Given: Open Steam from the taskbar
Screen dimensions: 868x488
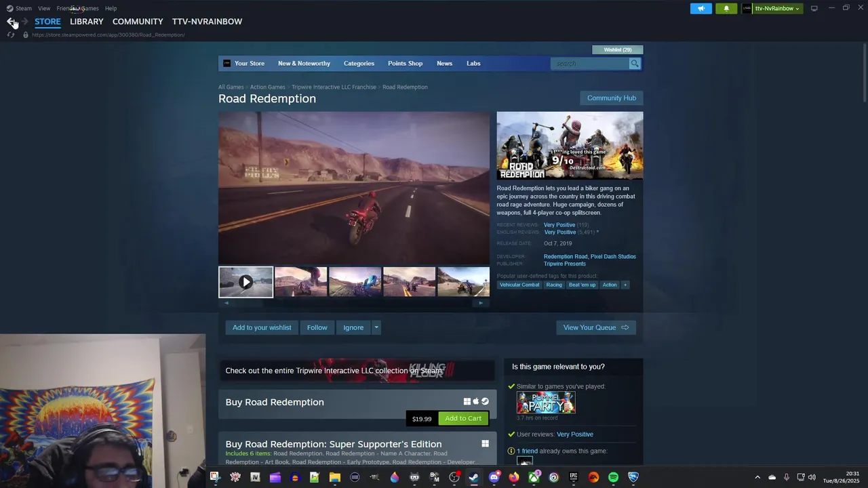Looking at the screenshot, I should pyautogui.click(x=474, y=477).
